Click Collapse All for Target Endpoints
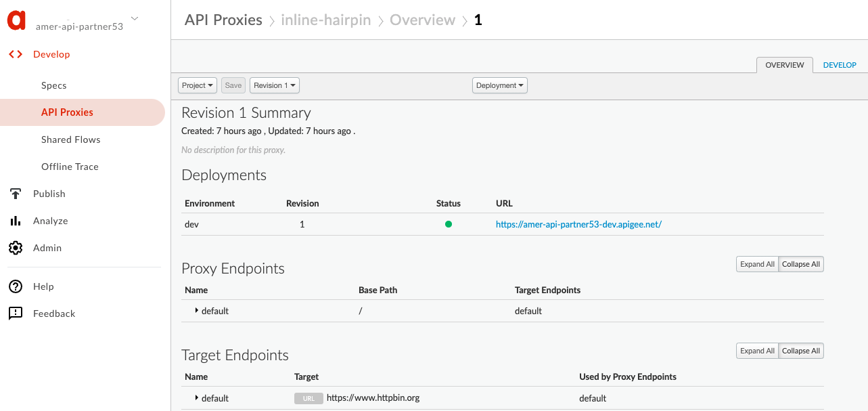This screenshot has height=411, width=868. point(801,351)
